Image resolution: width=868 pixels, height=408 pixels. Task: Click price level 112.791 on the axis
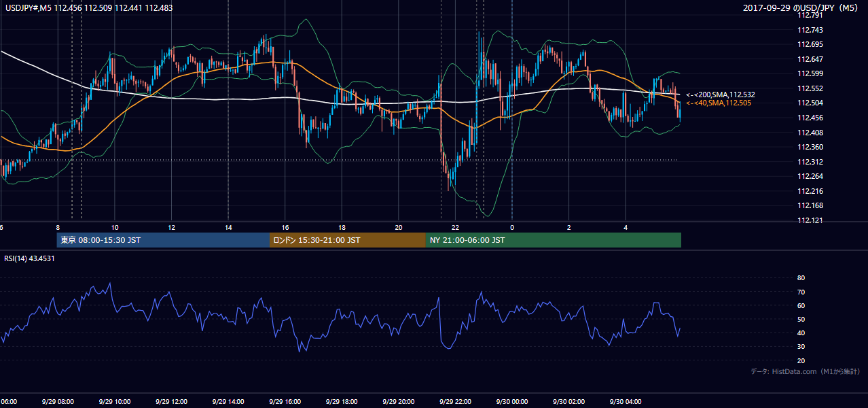click(x=810, y=15)
